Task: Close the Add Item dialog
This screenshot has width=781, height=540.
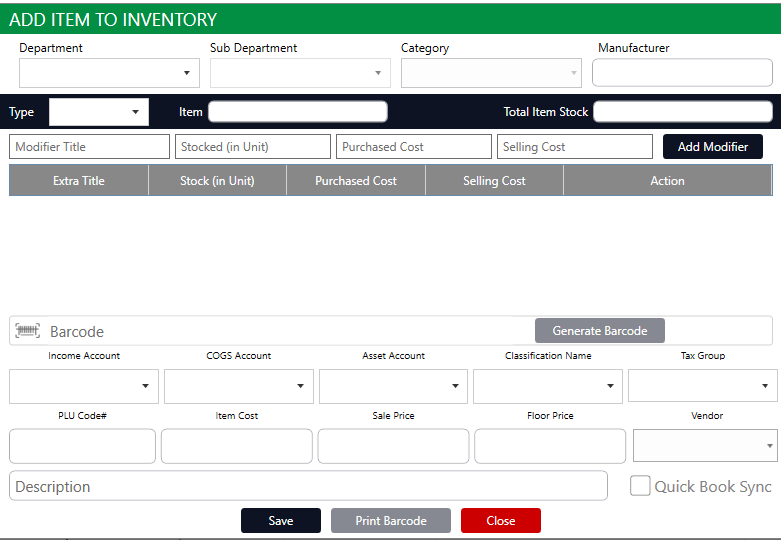Action: [501, 521]
